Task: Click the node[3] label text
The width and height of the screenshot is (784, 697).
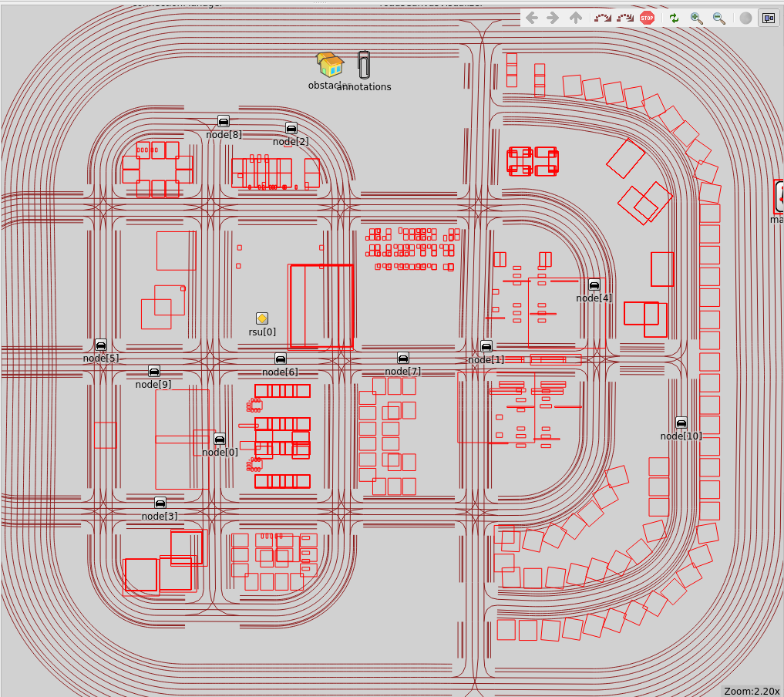Action: [160, 516]
